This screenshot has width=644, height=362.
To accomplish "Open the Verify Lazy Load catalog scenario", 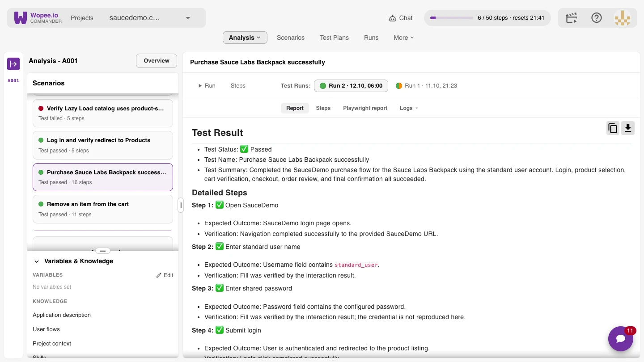I will pos(103,113).
